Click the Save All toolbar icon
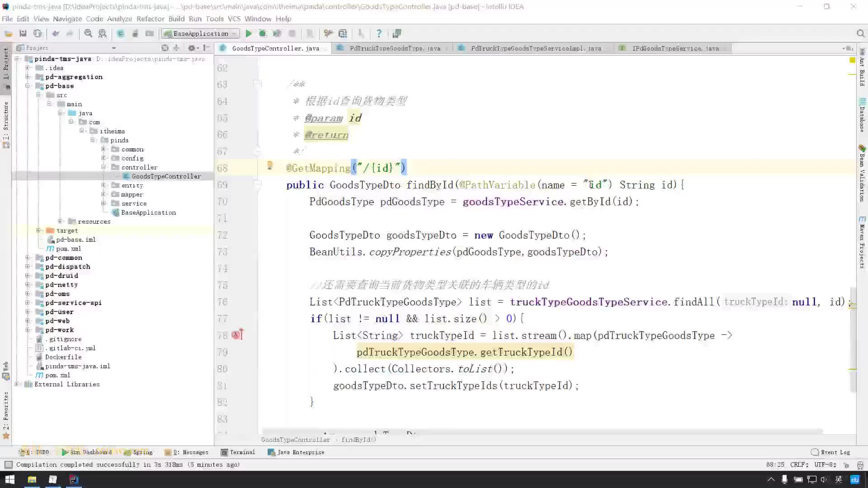The image size is (868, 488). 23,33
